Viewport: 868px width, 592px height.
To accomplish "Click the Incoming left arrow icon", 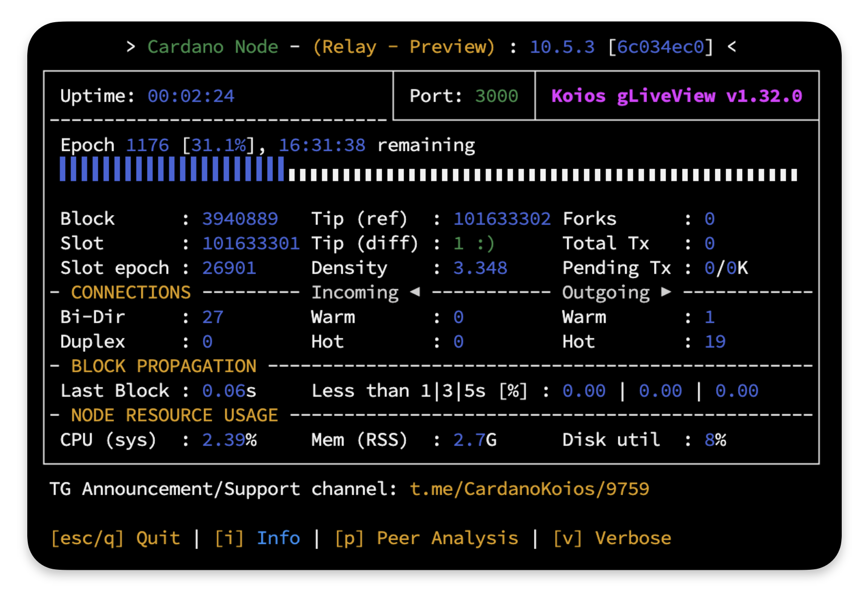I will click(x=415, y=292).
